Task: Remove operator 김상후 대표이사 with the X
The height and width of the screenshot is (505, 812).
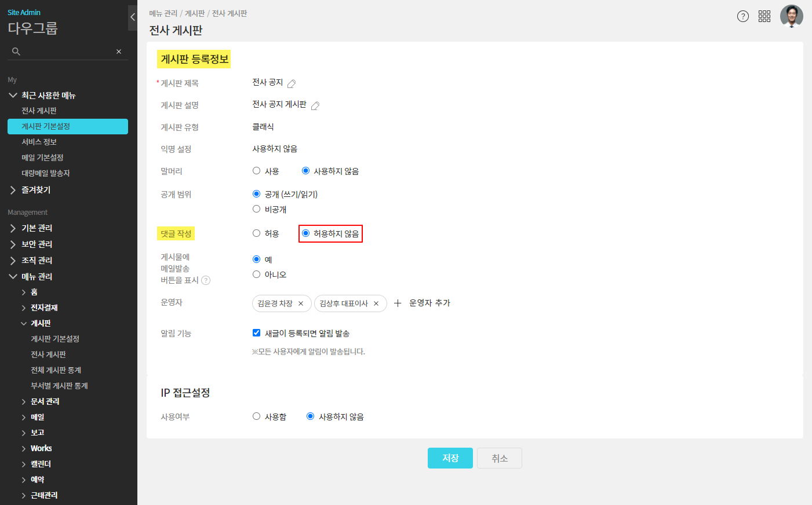Action: tap(376, 303)
